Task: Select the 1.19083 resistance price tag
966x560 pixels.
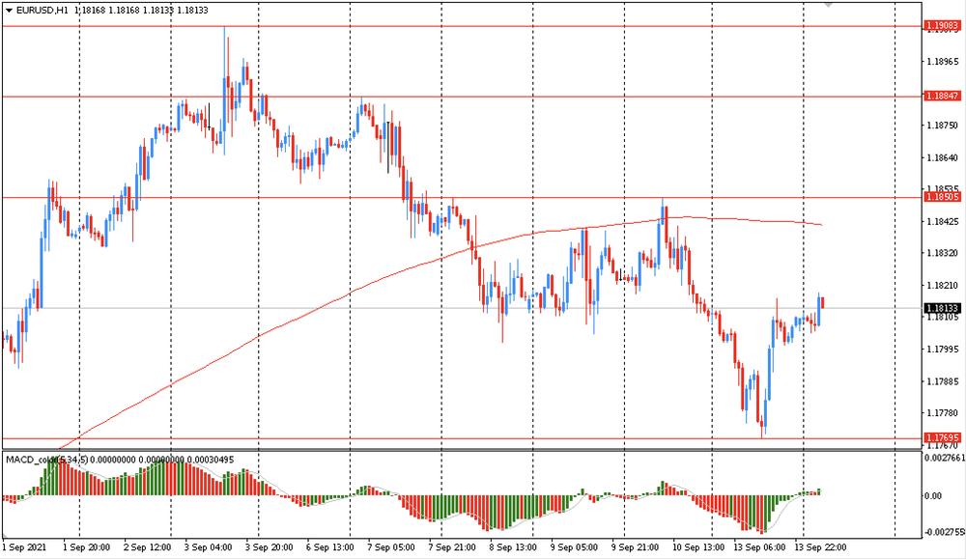Action: click(941, 26)
